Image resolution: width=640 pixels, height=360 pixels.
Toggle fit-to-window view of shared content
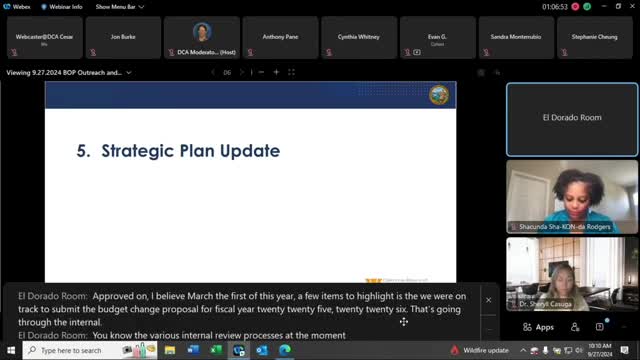click(291, 72)
